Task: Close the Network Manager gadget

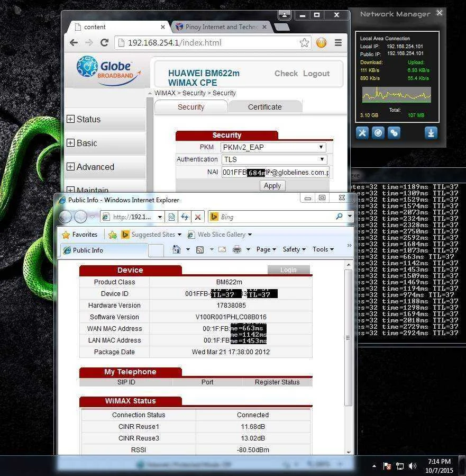Action: pos(440,13)
